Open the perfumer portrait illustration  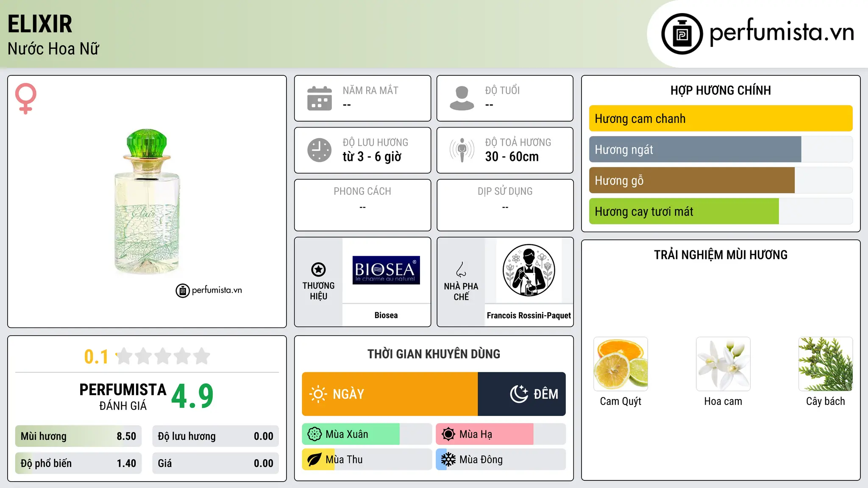529,270
